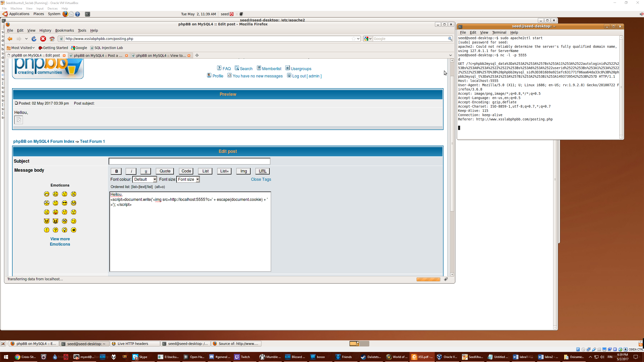Click the broken image placeholder in Preview

(x=19, y=120)
